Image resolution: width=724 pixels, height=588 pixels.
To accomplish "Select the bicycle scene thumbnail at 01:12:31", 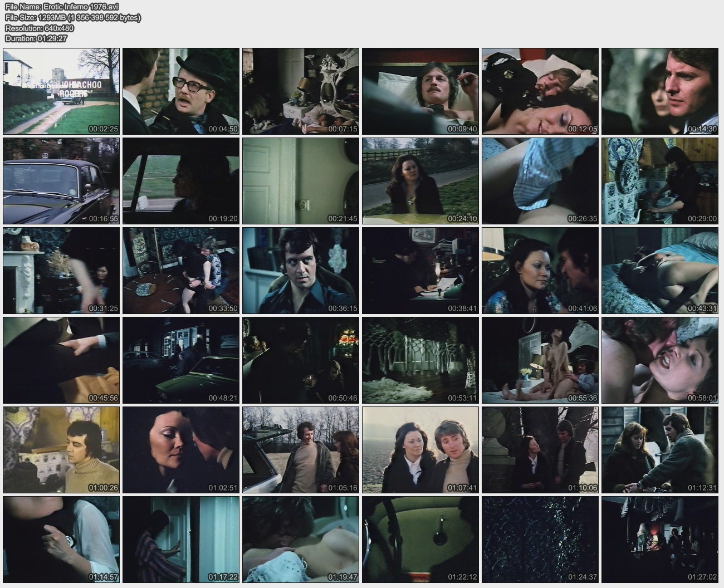I will [660, 450].
